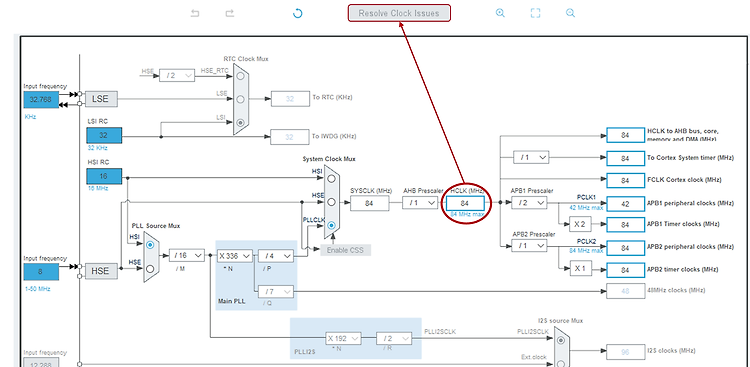
Task: Click the To RTC (KHz) value box
Action: (x=290, y=99)
